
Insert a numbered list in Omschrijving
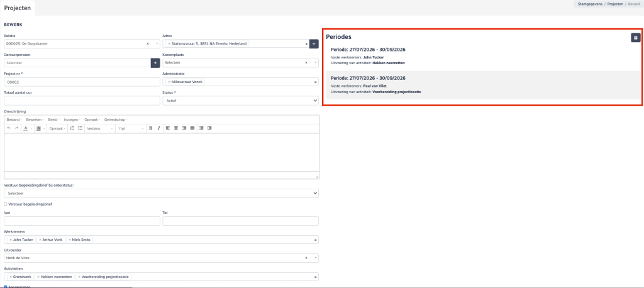[x=72, y=128]
